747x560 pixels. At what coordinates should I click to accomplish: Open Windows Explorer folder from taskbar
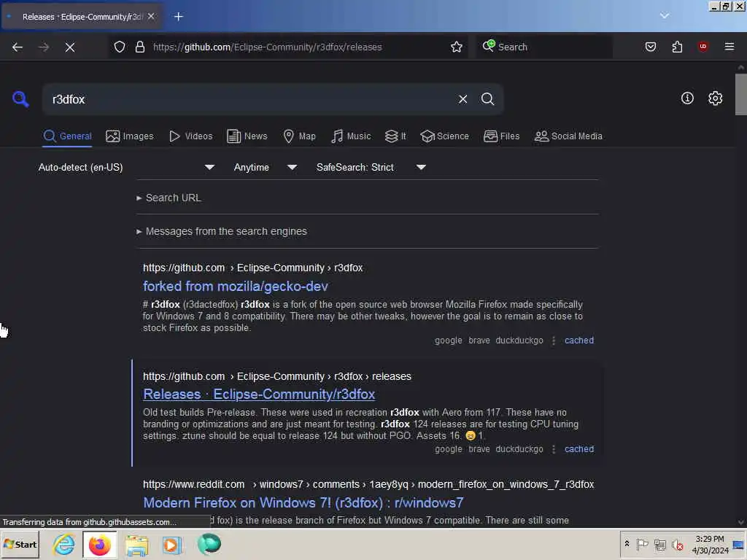tap(136, 544)
